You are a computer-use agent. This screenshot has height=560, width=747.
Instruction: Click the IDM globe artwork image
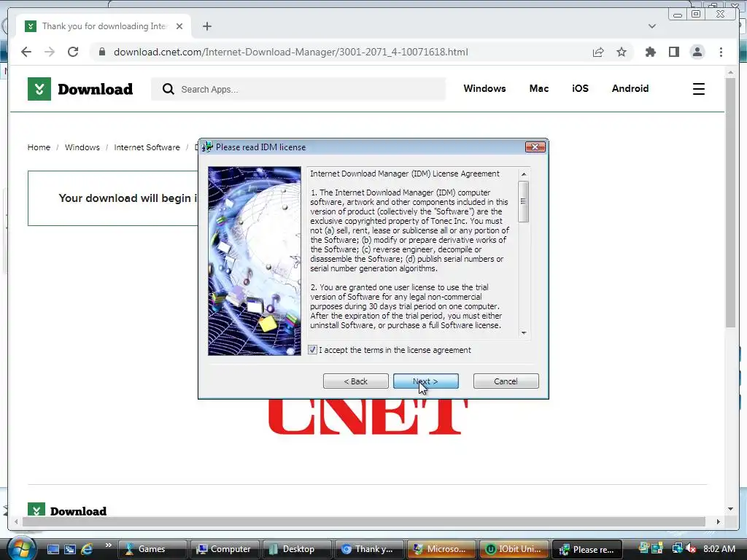point(255,261)
